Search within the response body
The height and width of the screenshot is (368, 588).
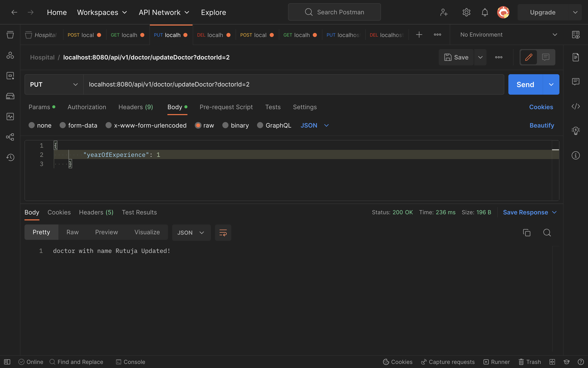547,233
